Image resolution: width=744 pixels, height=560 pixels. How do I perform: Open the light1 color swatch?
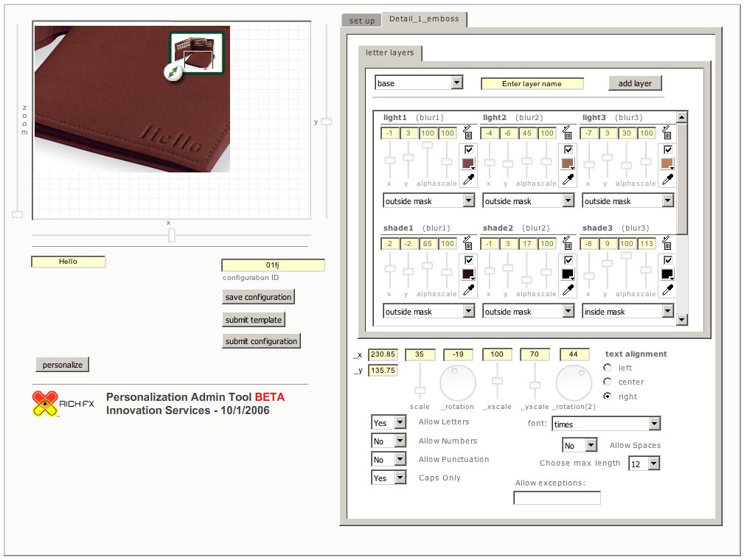click(468, 164)
